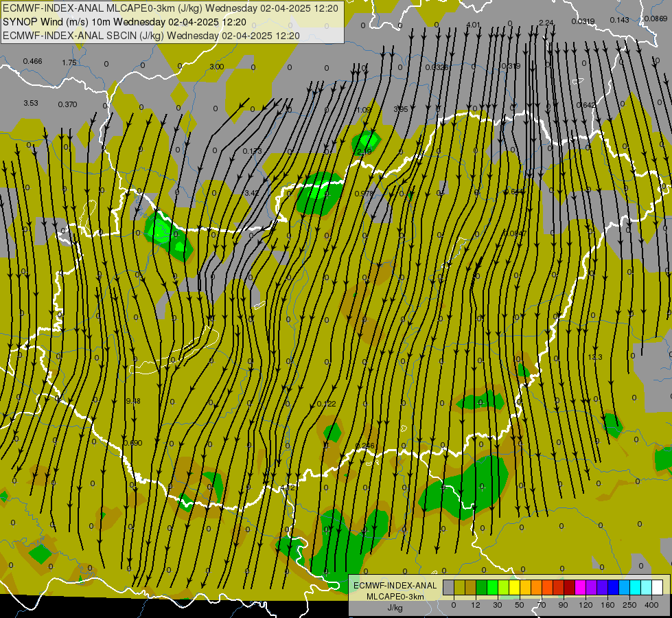Select the white legend swatch
This screenshot has height=618, width=672.
pos(658,587)
